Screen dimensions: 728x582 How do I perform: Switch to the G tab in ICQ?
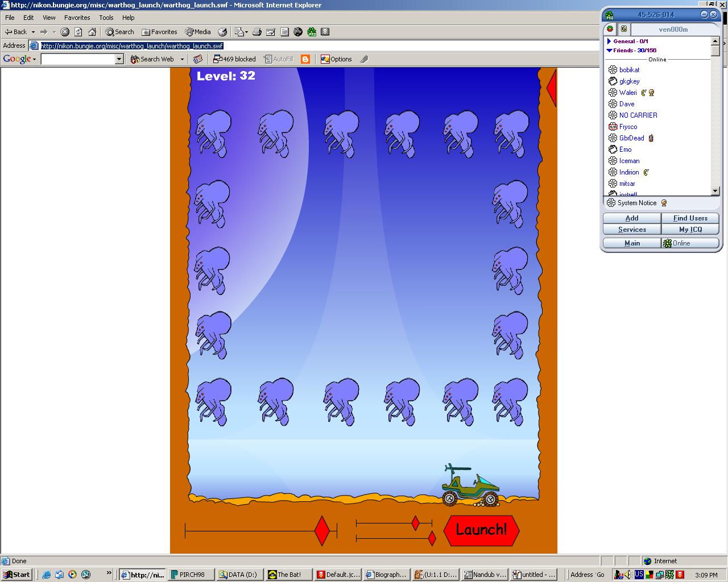point(624,29)
